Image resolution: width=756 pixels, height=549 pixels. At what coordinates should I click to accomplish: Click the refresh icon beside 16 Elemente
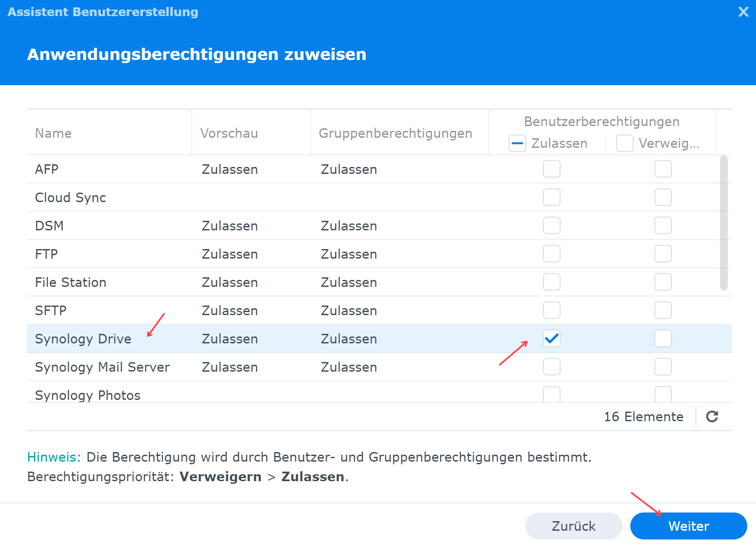coord(712,416)
